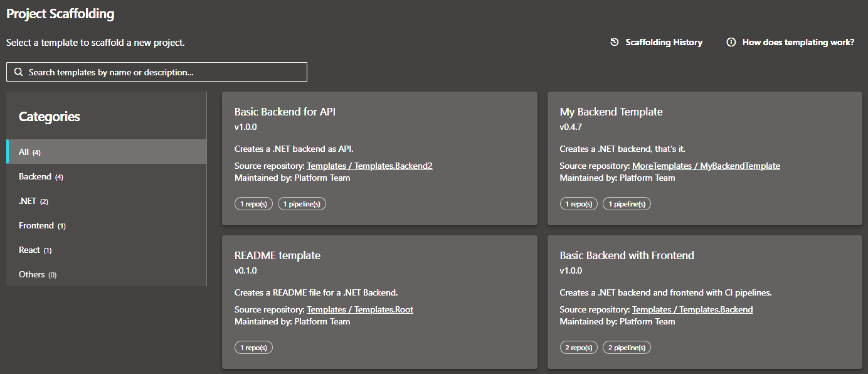Filter by .NET category
Screen dimensions: 868x374
coord(107,201)
